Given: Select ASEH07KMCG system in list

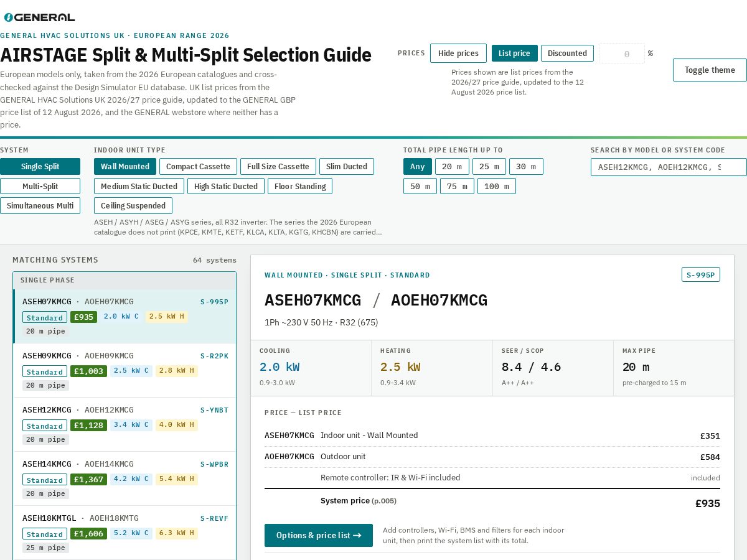Looking at the screenshot, I should [x=125, y=316].
